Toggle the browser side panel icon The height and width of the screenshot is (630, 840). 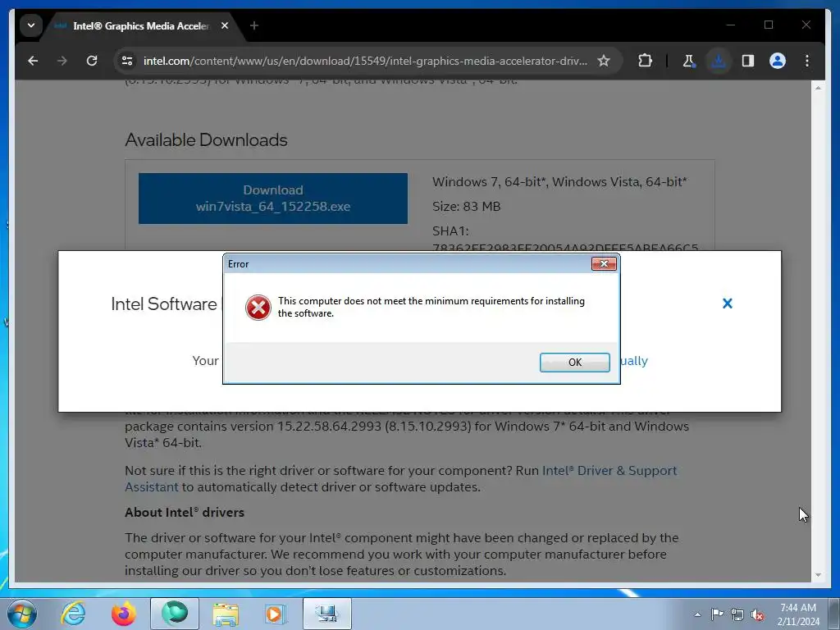tap(748, 61)
